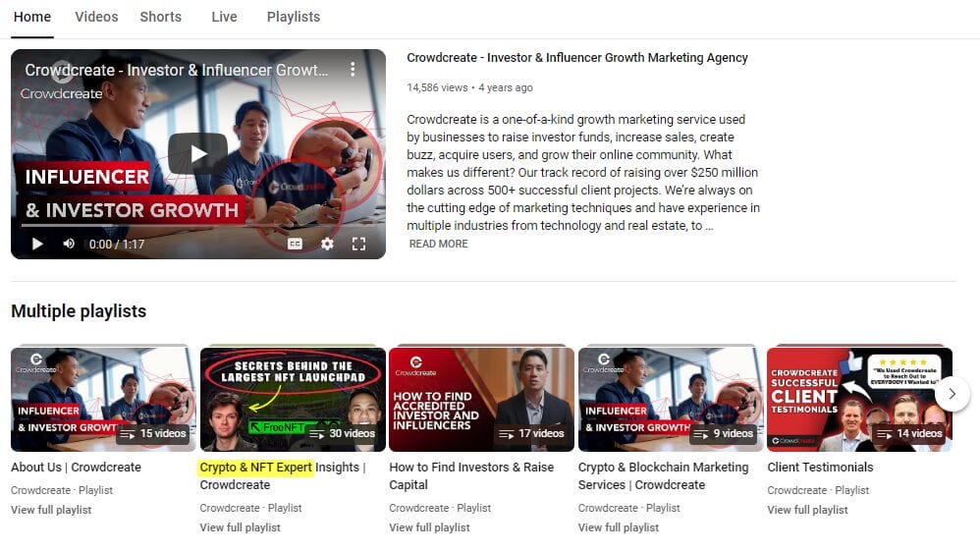Viewport: 980px width, 553px height.
Task: Play the featured Crowdcreate video using the center play button
Action: click(x=197, y=153)
